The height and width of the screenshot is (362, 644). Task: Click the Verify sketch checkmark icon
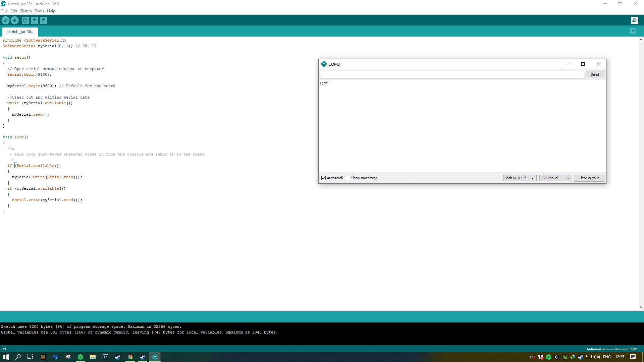(x=5, y=20)
